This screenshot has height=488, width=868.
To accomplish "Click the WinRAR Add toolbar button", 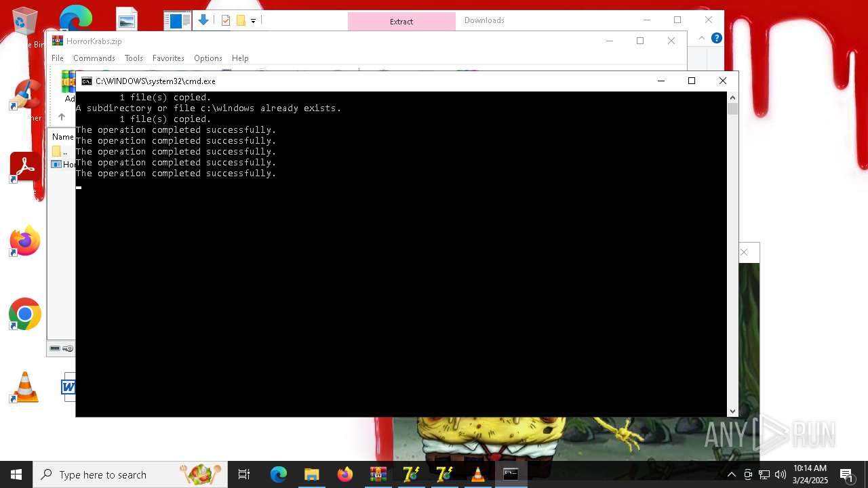I will [68, 86].
